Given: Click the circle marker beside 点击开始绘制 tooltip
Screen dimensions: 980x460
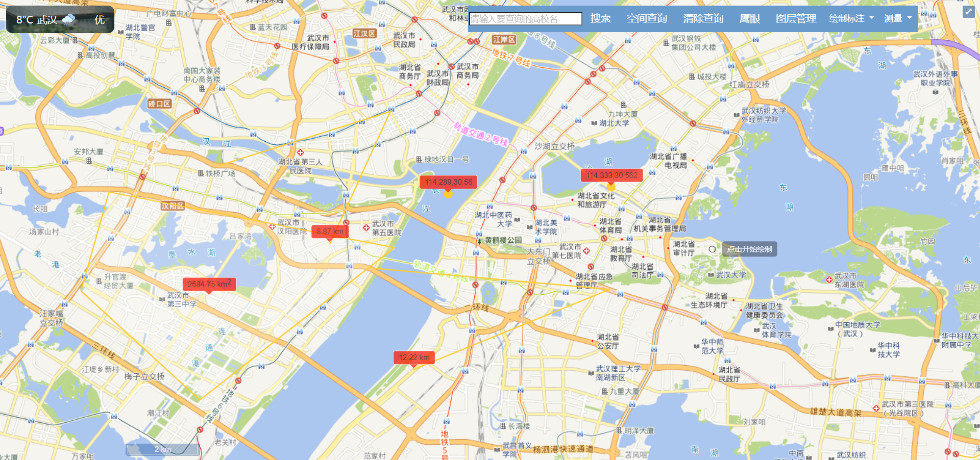Looking at the screenshot, I should 713,249.
